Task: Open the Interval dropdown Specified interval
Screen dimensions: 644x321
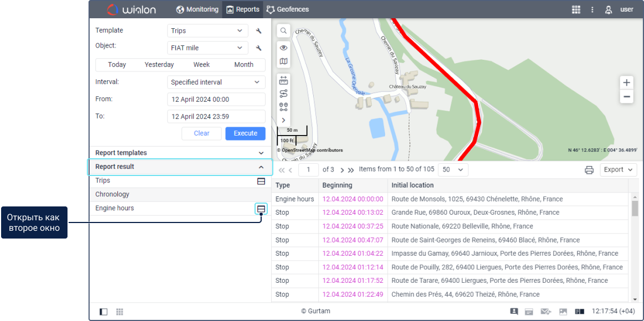Action: point(216,82)
